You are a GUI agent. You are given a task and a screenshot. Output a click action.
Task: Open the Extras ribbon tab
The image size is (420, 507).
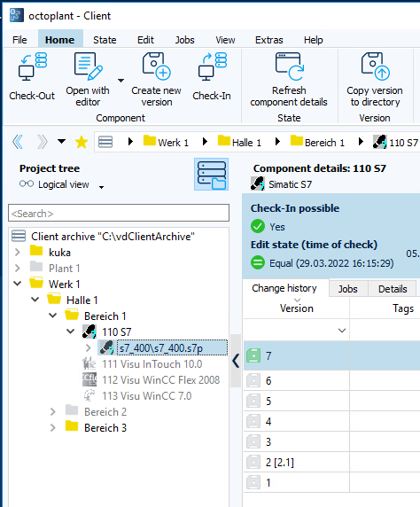[269, 40]
